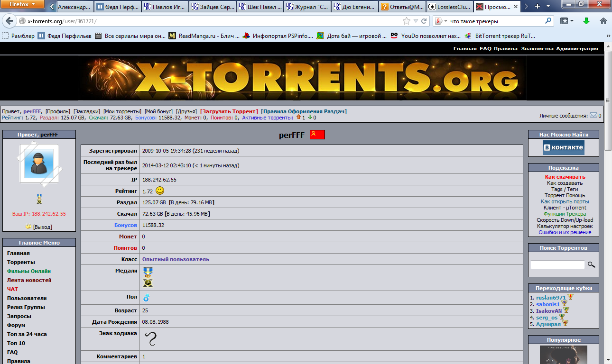Click the search magnifier in Firefox search bar
Image resolution: width=612 pixels, height=364 pixels.
tap(548, 21)
